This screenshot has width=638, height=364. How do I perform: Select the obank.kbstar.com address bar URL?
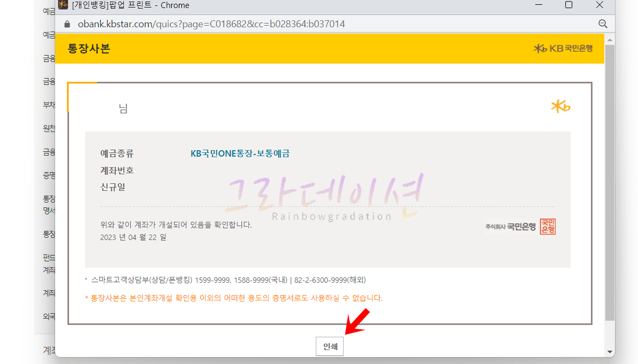point(211,24)
